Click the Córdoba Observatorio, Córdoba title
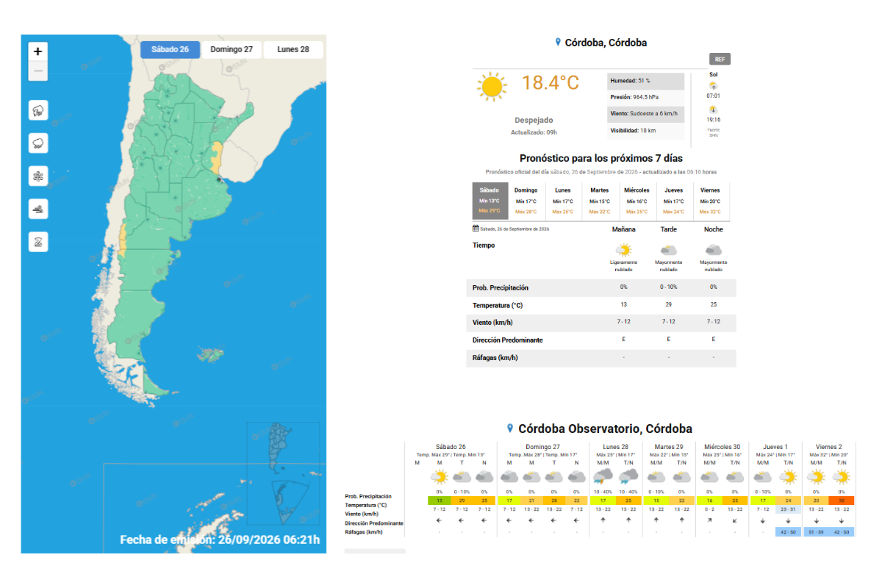This screenshot has width=882, height=588. point(605,429)
